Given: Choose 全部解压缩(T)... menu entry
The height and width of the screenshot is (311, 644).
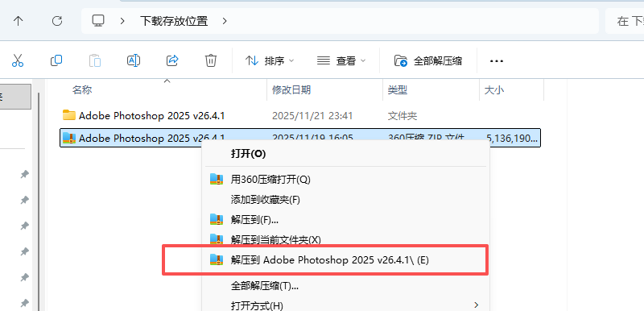Looking at the screenshot, I should [345, 285].
